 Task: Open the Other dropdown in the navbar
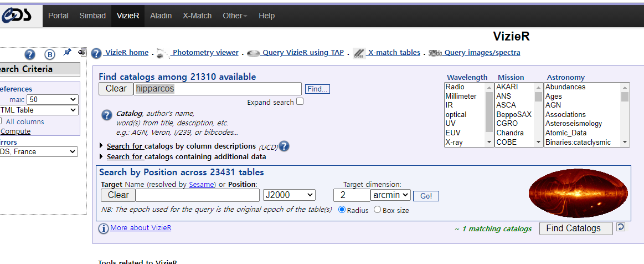[235, 16]
